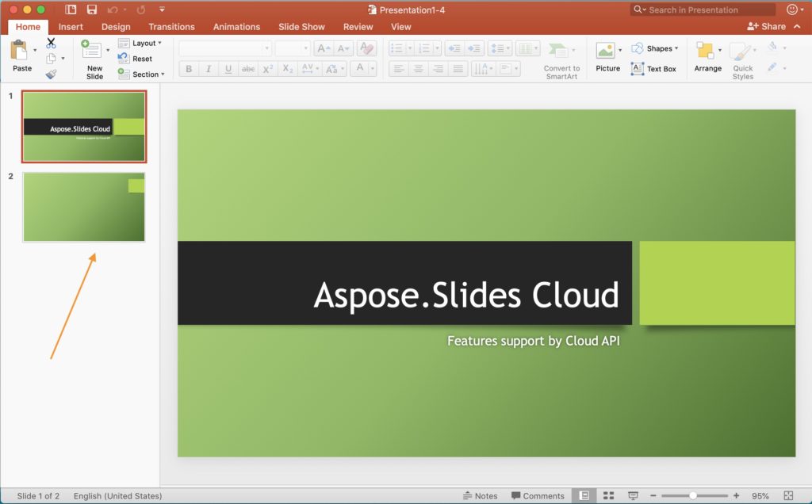Select the second slide thumbnail
Viewport: 812px width, 504px height.
click(83, 207)
